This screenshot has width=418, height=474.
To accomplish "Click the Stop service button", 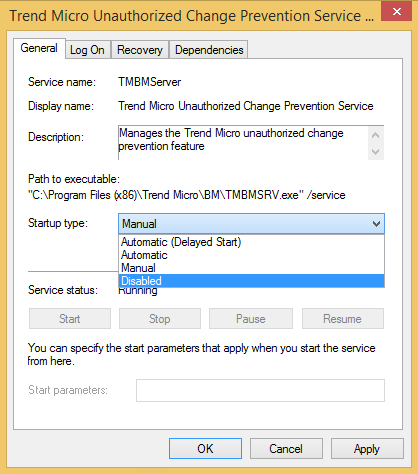I will click(160, 319).
